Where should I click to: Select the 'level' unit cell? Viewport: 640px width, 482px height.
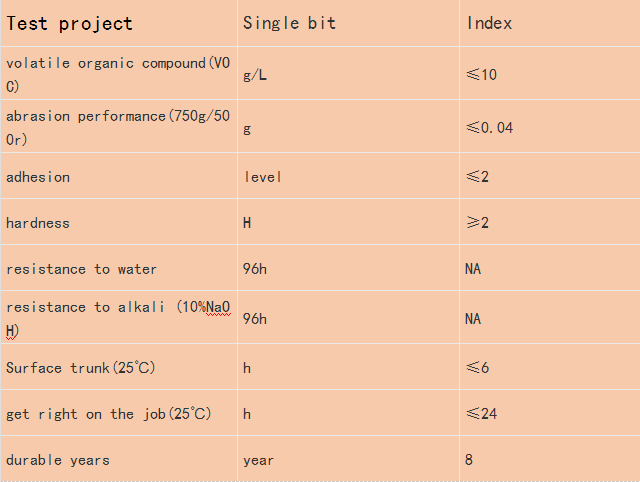pyautogui.click(x=349, y=176)
